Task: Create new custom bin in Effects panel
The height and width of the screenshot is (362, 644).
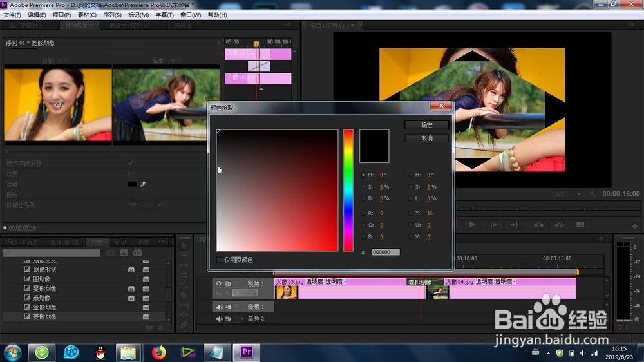Action: pyautogui.click(x=149, y=327)
